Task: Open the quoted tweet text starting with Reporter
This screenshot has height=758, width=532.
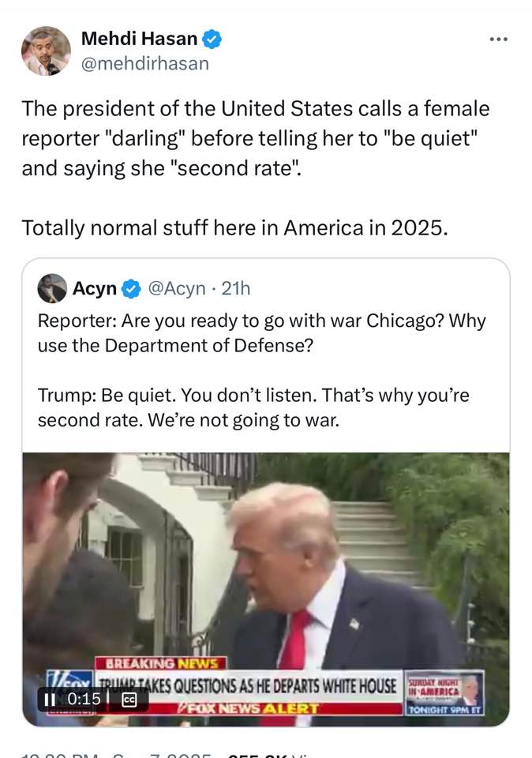Action: 262,370
